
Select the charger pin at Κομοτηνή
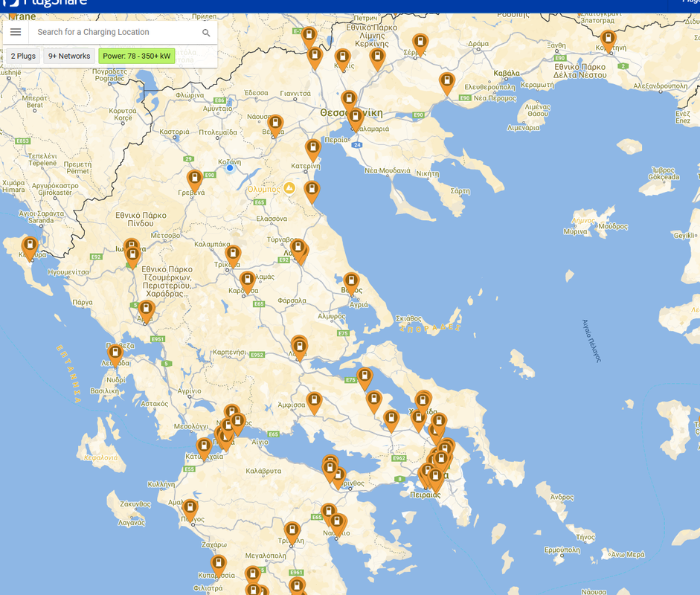point(608,41)
